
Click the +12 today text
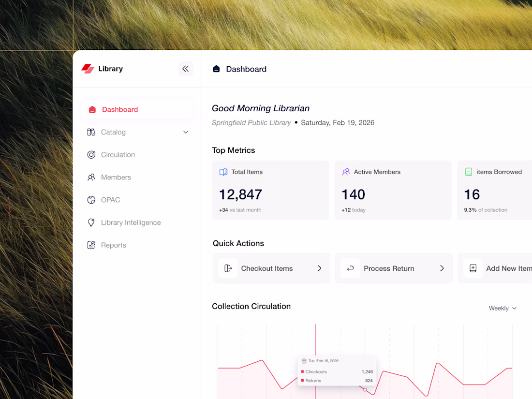coord(354,210)
